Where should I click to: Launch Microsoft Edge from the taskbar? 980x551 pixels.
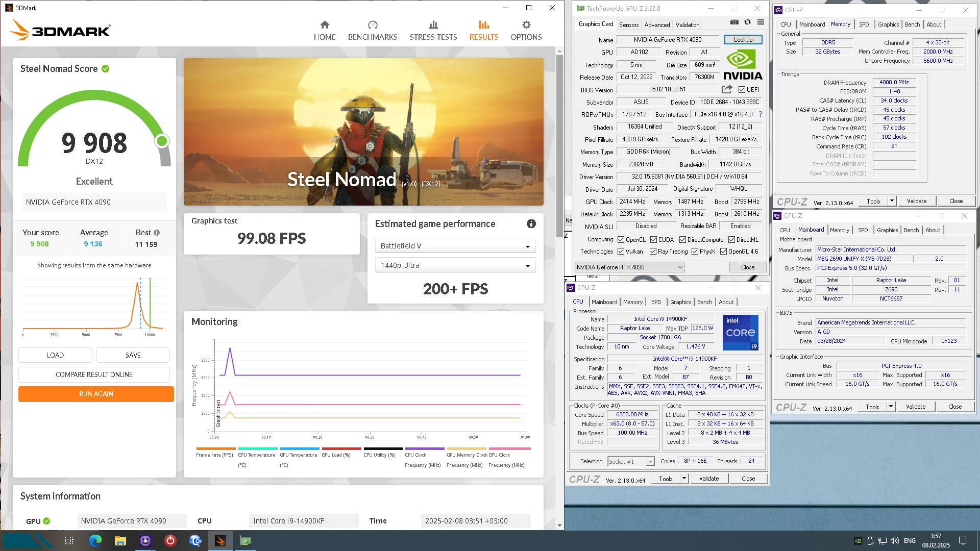(x=95, y=541)
